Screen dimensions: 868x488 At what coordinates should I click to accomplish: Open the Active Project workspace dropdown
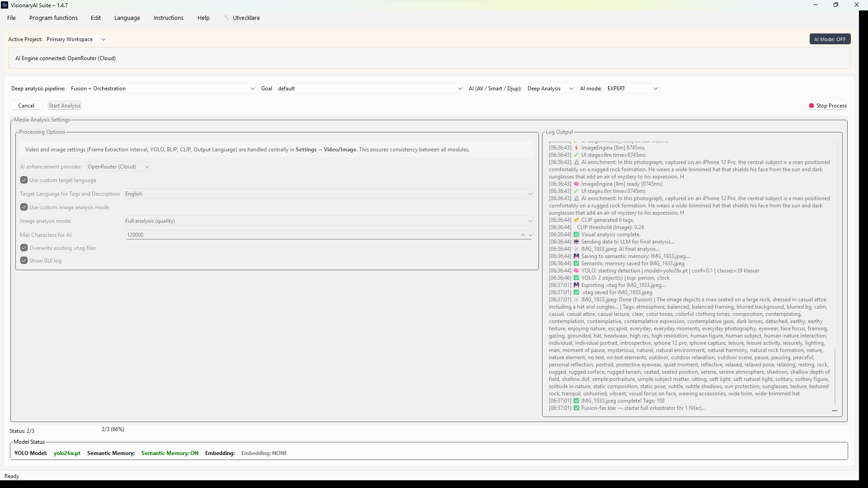tap(76, 39)
